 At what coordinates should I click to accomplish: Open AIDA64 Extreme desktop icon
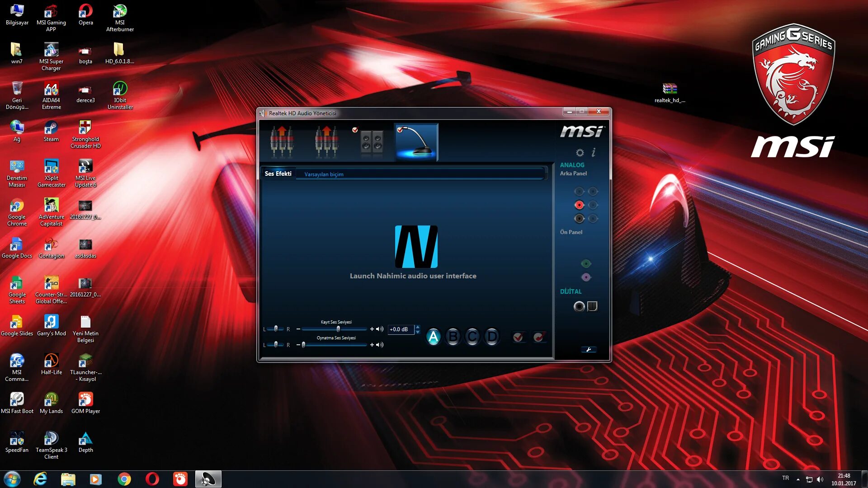tap(51, 96)
